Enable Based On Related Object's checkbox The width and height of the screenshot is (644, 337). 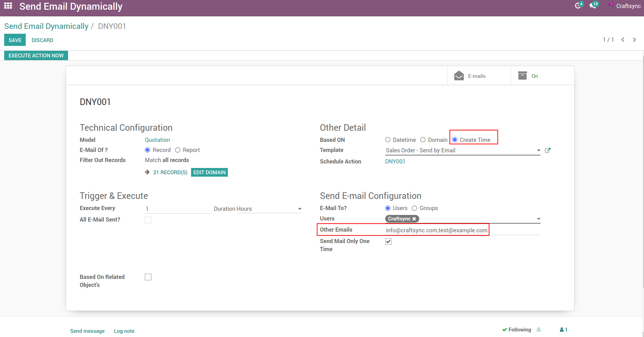click(x=148, y=277)
